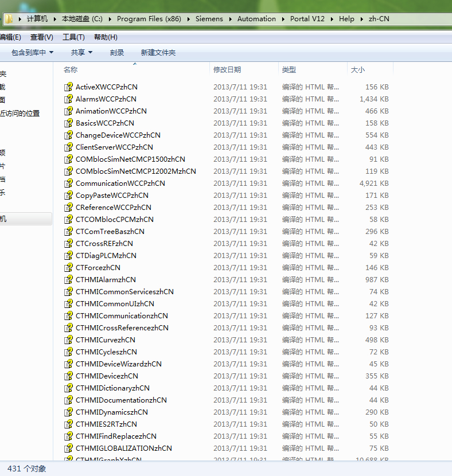Screen dimensions: 452x476
Task: Click the folder icon in the address bar
Action: (x=9, y=19)
